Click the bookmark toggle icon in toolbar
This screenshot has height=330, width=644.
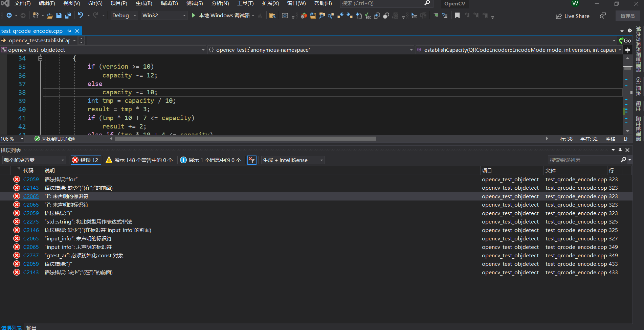[457, 16]
